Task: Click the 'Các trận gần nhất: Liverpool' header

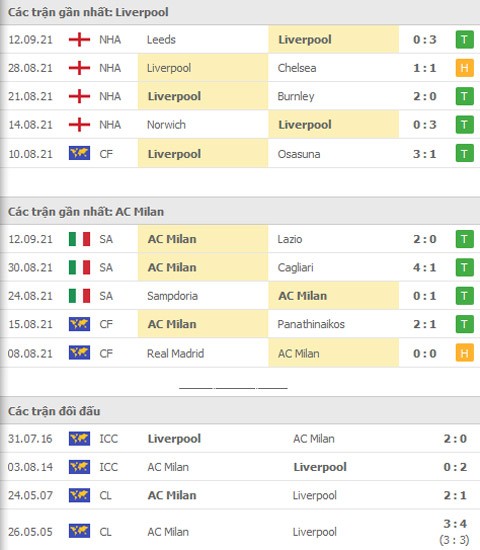Action: tap(88, 12)
